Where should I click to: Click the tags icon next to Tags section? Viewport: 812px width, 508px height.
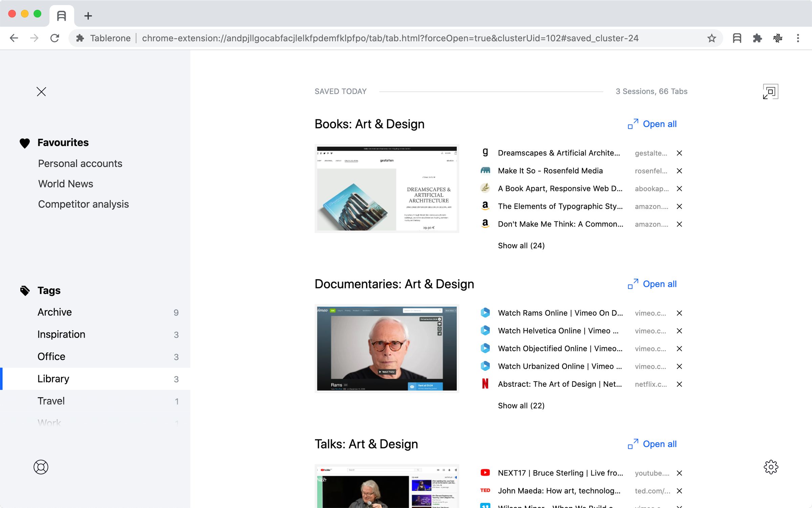click(25, 290)
